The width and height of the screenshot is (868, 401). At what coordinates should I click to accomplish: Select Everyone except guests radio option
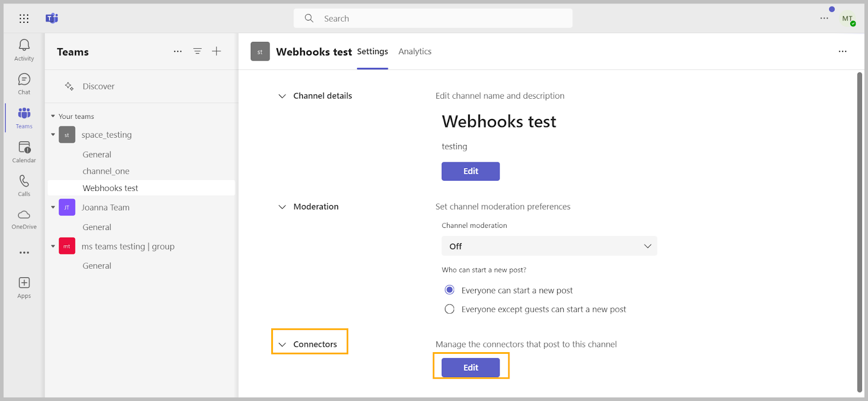450,309
